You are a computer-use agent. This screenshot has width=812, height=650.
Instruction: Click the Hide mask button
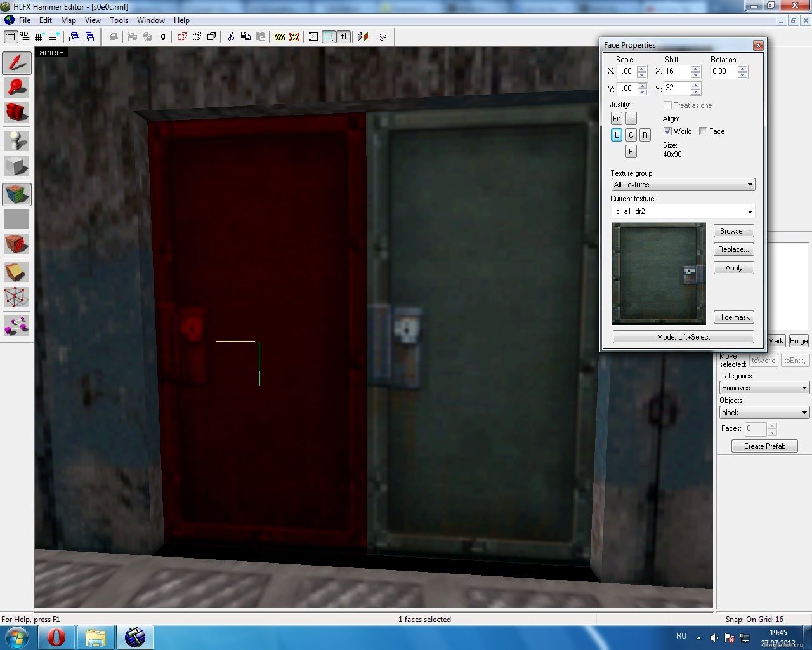[734, 317]
